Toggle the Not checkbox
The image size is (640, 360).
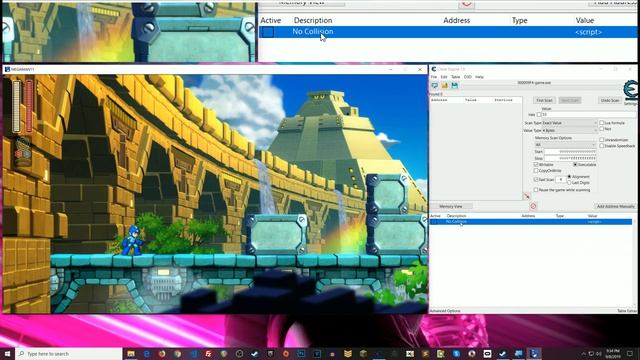click(x=602, y=129)
